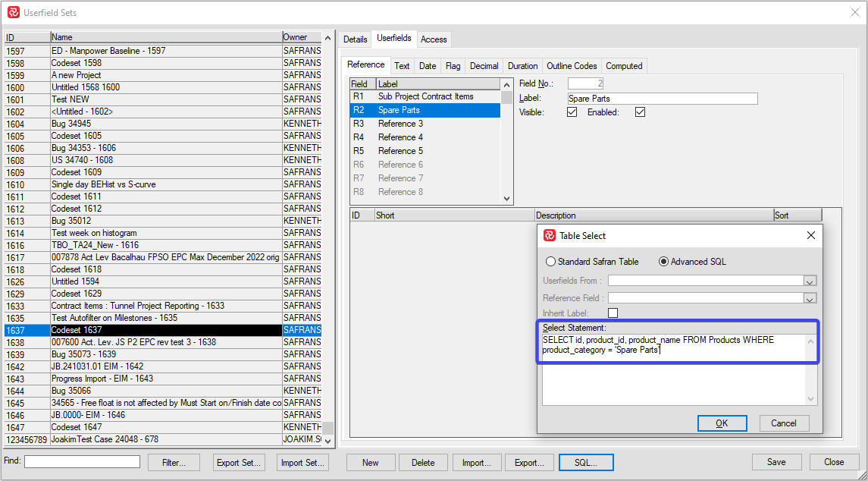The width and height of the screenshot is (868, 481).
Task: Click the New button
Action: pos(371,463)
